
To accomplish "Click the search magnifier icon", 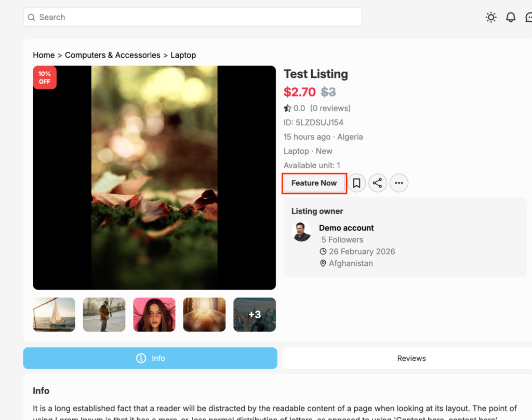I will click(32, 17).
